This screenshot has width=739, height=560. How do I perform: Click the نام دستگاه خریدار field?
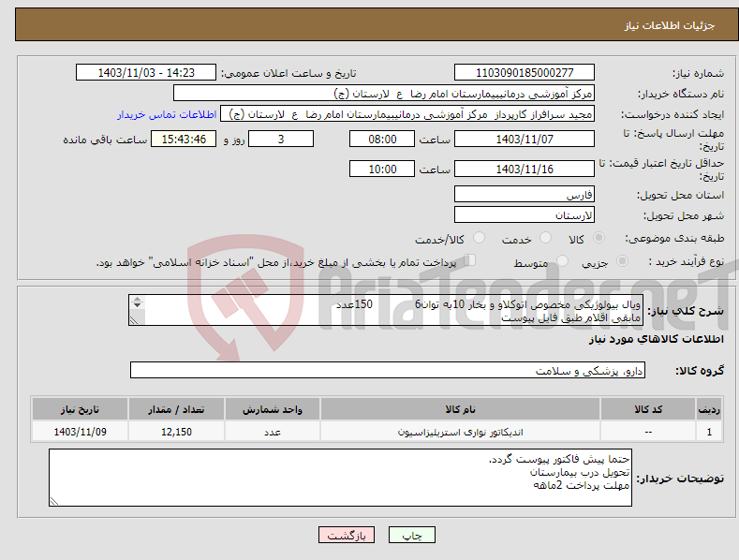[384, 94]
